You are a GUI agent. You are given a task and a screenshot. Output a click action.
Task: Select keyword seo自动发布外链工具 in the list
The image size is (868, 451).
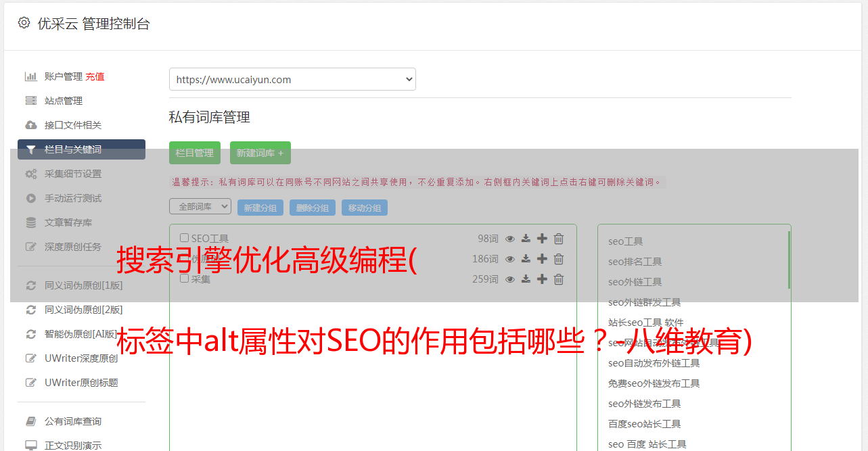(654, 363)
